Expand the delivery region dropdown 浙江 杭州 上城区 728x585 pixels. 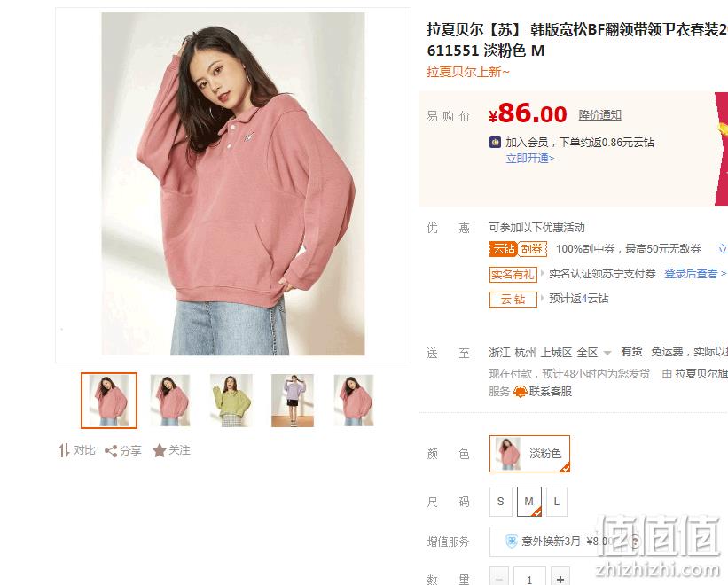550,353
